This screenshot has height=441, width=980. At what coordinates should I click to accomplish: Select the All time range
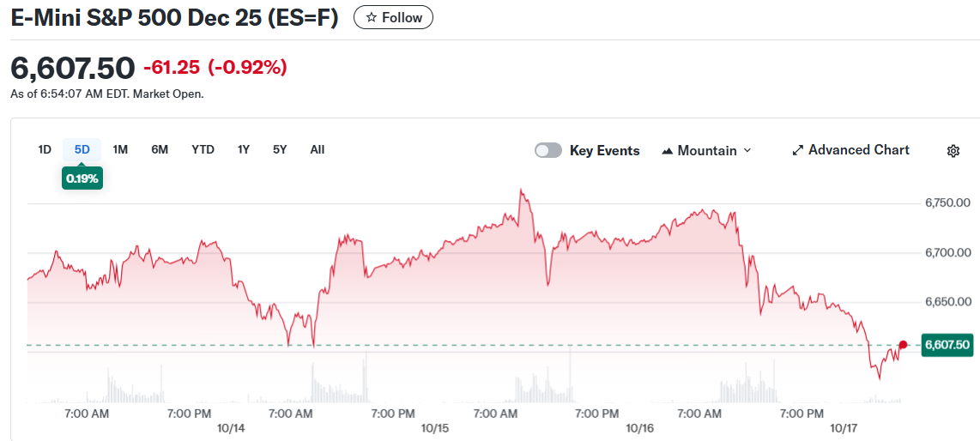coord(318,149)
